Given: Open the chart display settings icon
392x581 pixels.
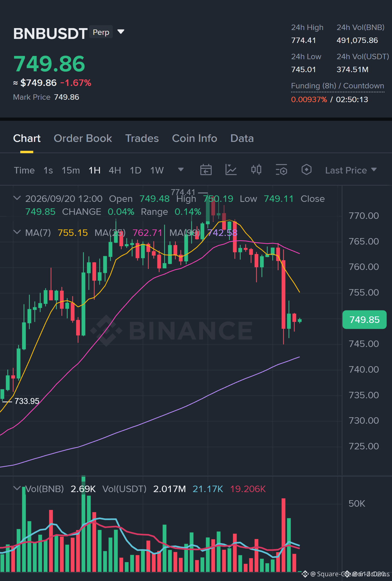Looking at the screenshot, I should (x=281, y=170).
